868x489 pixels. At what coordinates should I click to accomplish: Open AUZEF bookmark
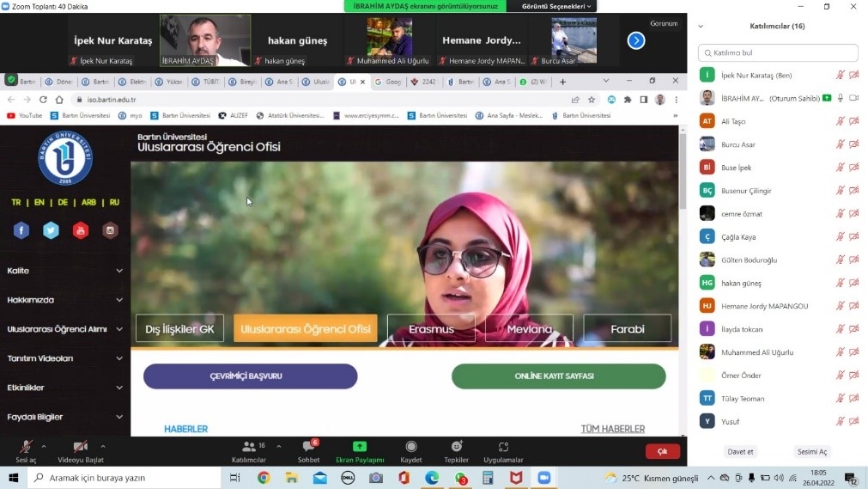click(233, 115)
